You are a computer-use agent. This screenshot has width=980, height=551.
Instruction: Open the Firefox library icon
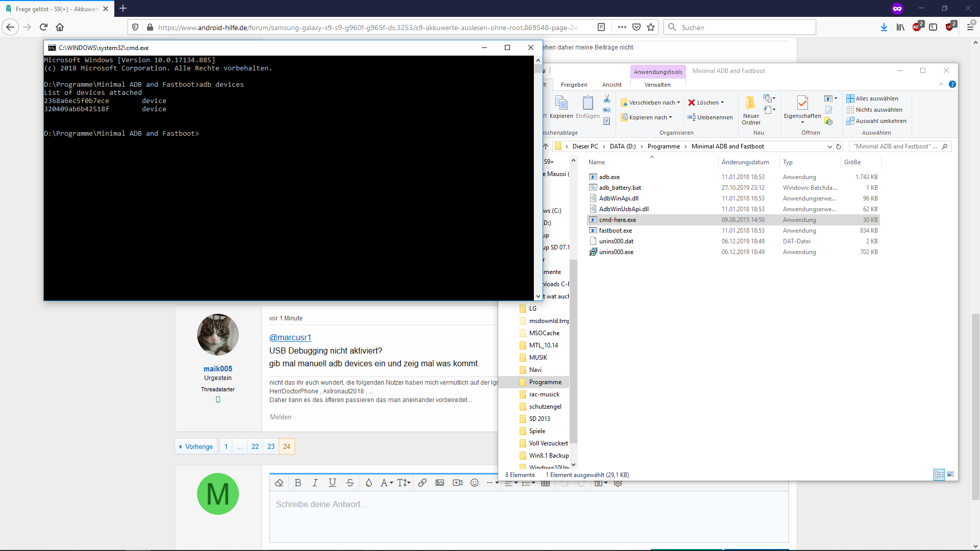click(900, 27)
